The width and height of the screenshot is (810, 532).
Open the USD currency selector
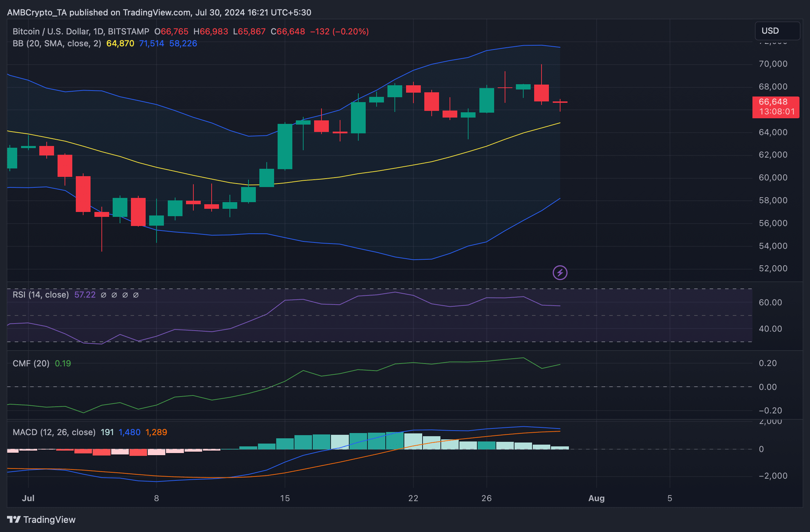pyautogui.click(x=777, y=31)
